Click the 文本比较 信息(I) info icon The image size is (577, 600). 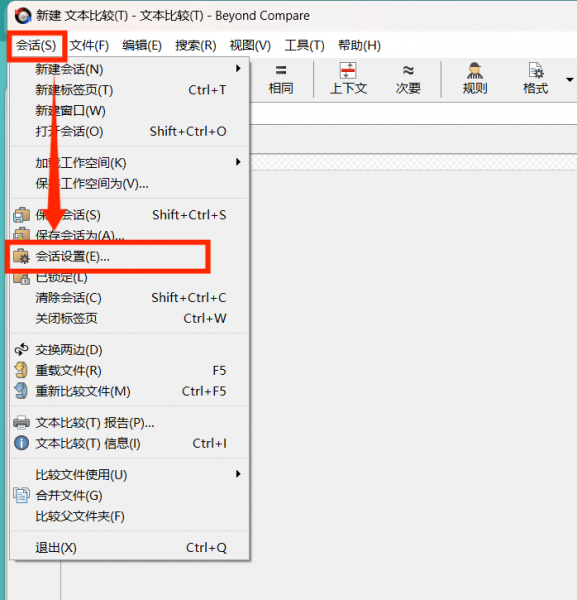tap(21, 443)
